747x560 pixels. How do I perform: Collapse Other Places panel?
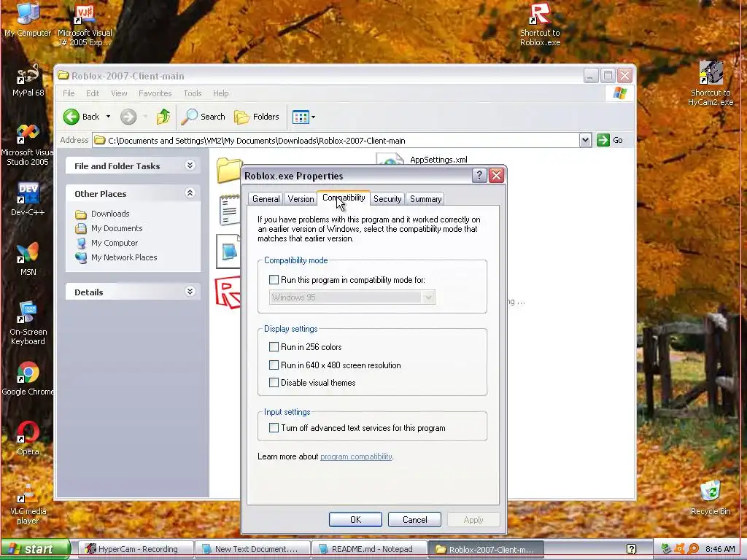[x=190, y=192]
